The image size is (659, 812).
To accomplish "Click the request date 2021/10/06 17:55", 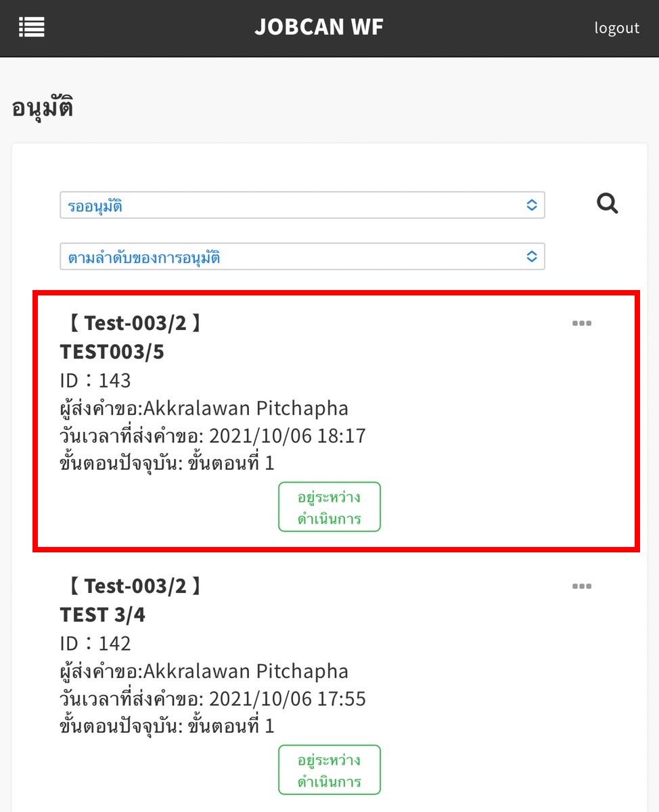I will click(287, 698).
